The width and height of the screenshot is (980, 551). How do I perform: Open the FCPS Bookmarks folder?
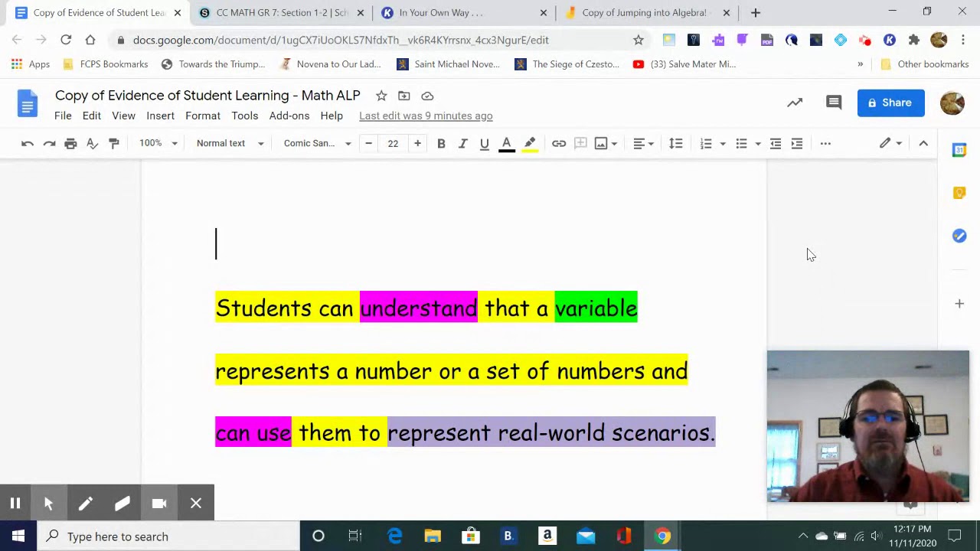pyautogui.click(x=106, y=64)
